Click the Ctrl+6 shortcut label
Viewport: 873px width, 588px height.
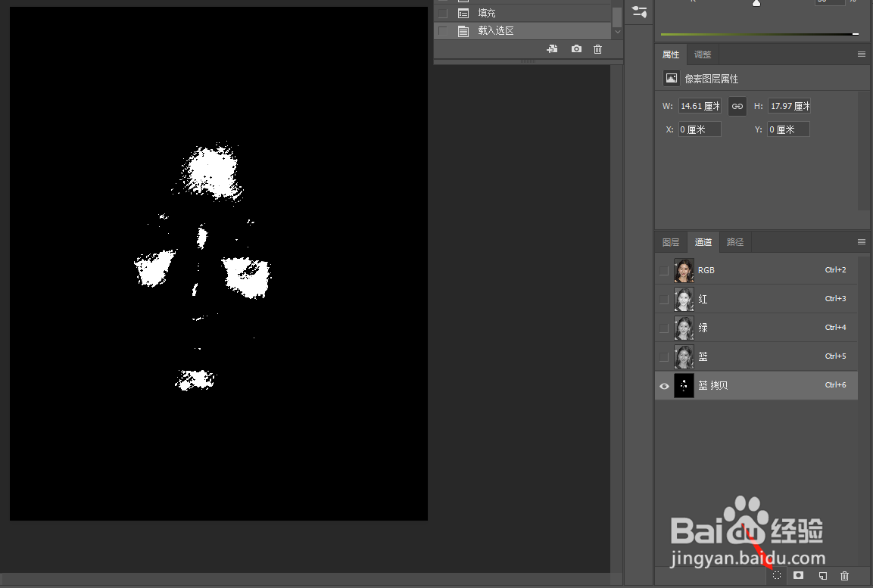coord(835,385)
